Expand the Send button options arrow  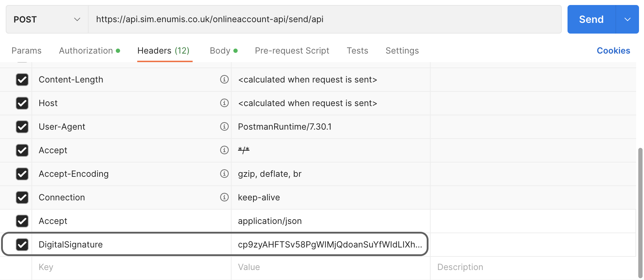pyautogui.click(x=627, y=19)
